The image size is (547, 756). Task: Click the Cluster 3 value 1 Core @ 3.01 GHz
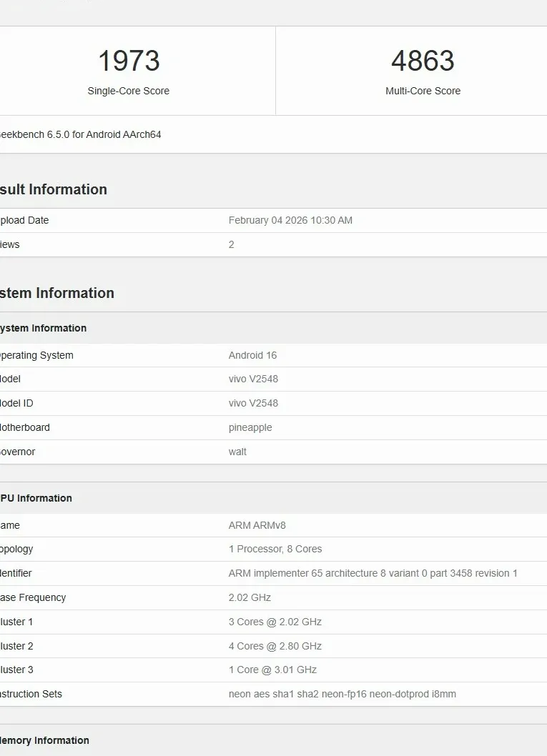(x=272, y=670)
